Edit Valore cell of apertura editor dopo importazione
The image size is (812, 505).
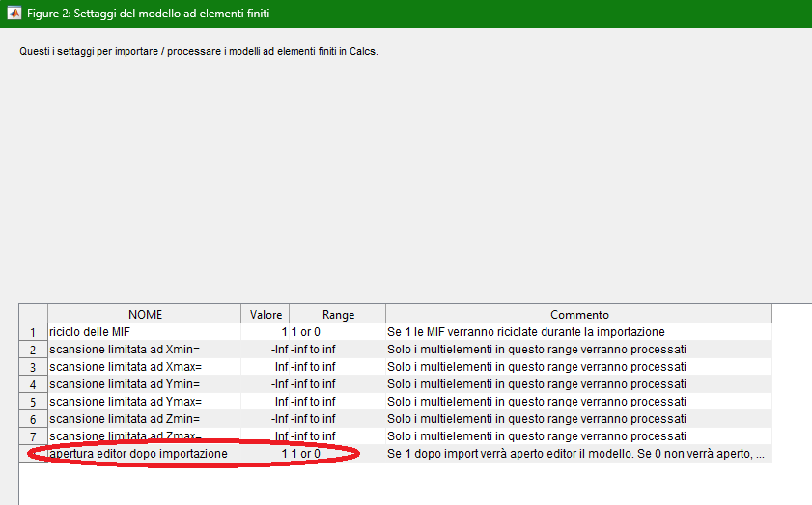(x=266, y=454)
